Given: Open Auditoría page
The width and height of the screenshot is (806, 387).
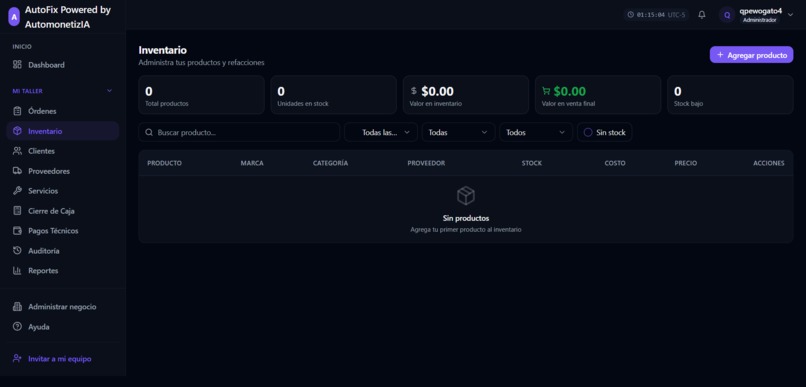Looking at the screenshot, I should (x=63, y=251).
